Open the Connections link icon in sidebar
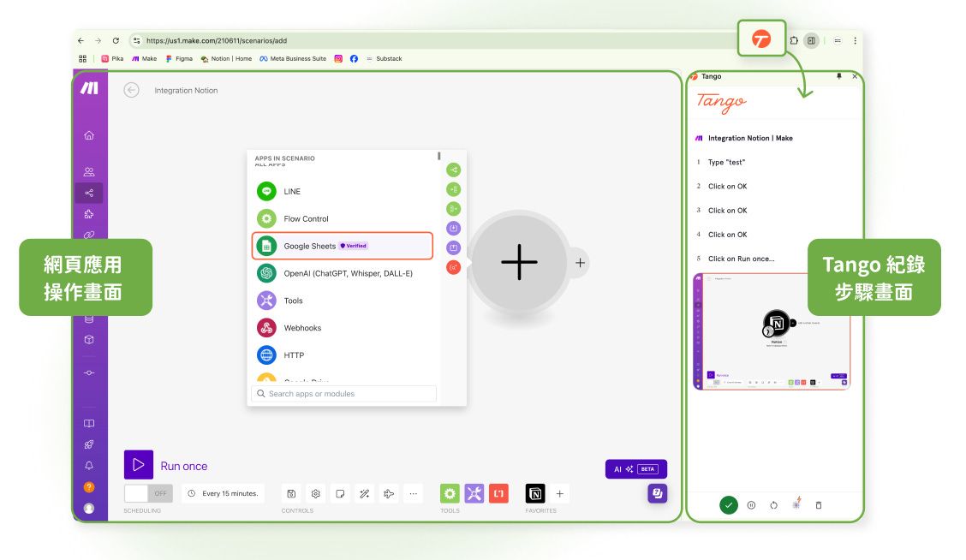This screenshot has width=966, height=560. click(89, 235)
